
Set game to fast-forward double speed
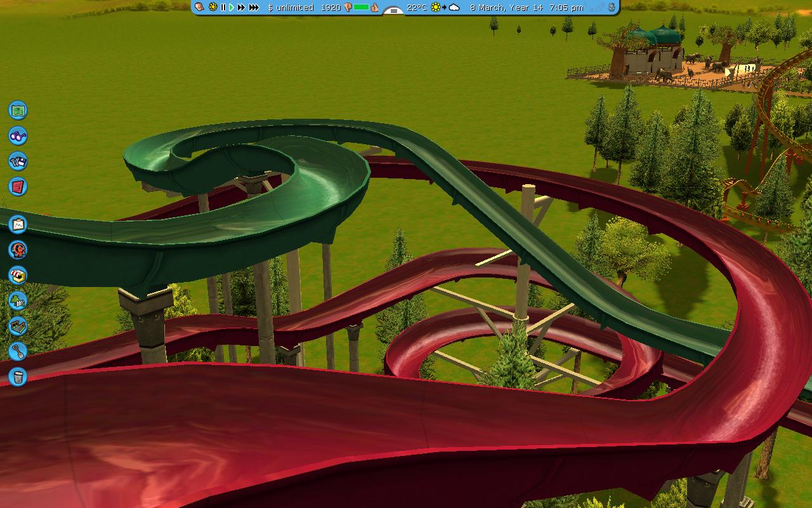pyautogui.click(x=241, y=8)
